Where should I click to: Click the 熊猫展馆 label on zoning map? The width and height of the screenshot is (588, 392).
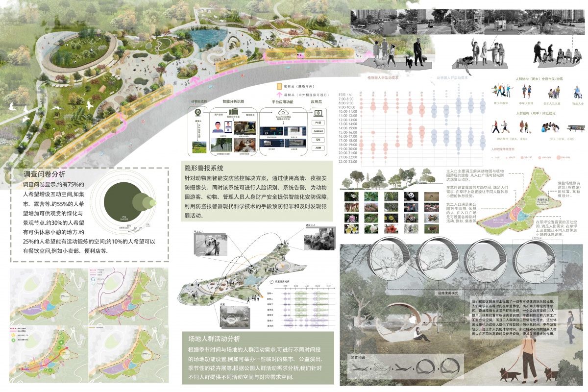[x=542, y=199]
